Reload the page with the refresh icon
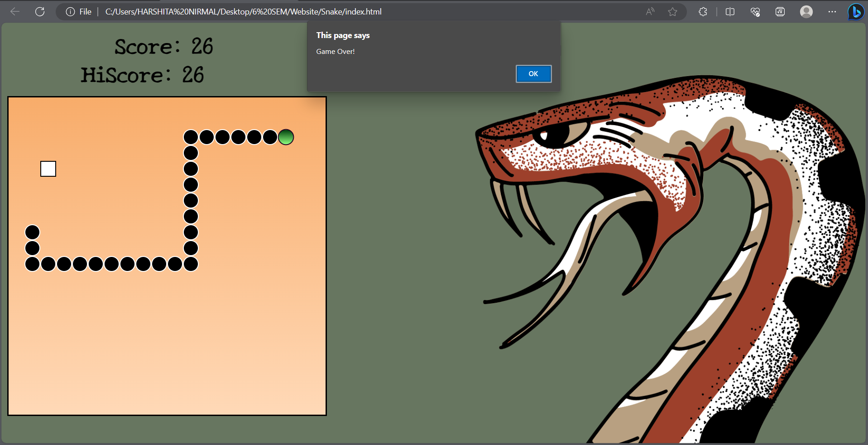The height and width of the screenshot is (445, 868). pos(40,12)
